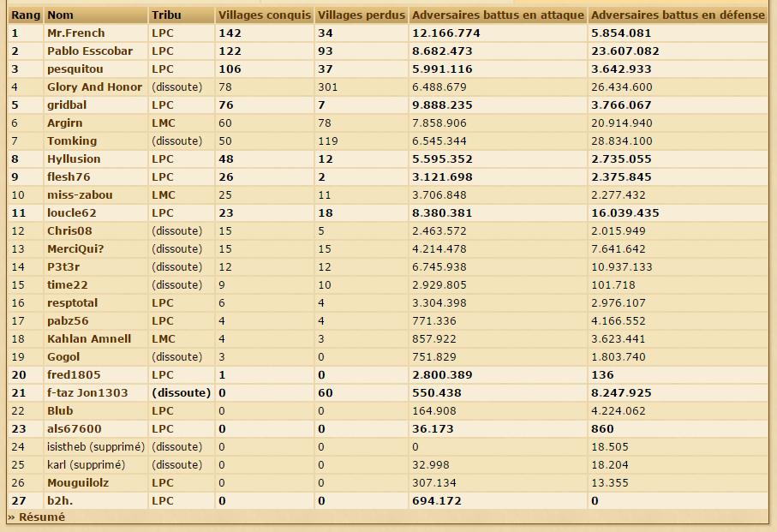Viewport: 777px width, 532px height.
Task: Open LMC tribe link in miss-zabou row
Action: click(x=163, y=195)
